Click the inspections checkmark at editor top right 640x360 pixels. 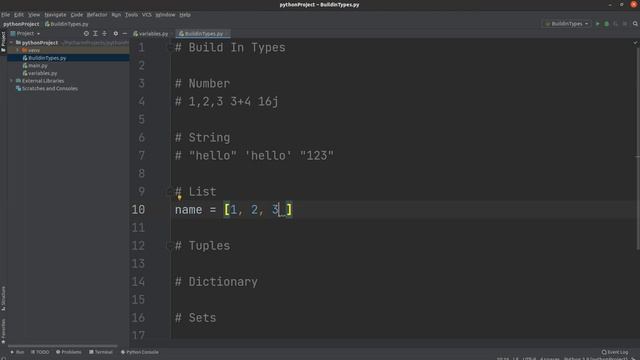[x=635, y=42]
